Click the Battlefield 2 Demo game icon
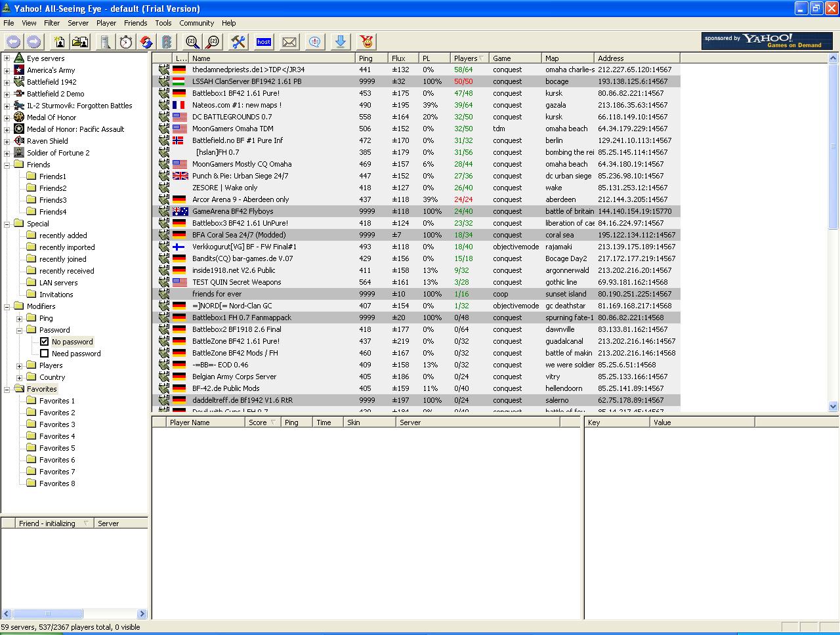 point(19,94)
